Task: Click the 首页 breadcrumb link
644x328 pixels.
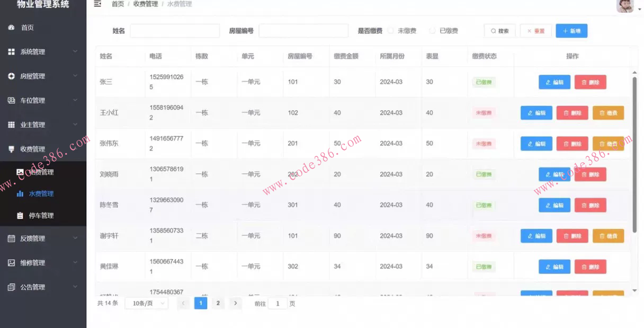Action: 118,4
